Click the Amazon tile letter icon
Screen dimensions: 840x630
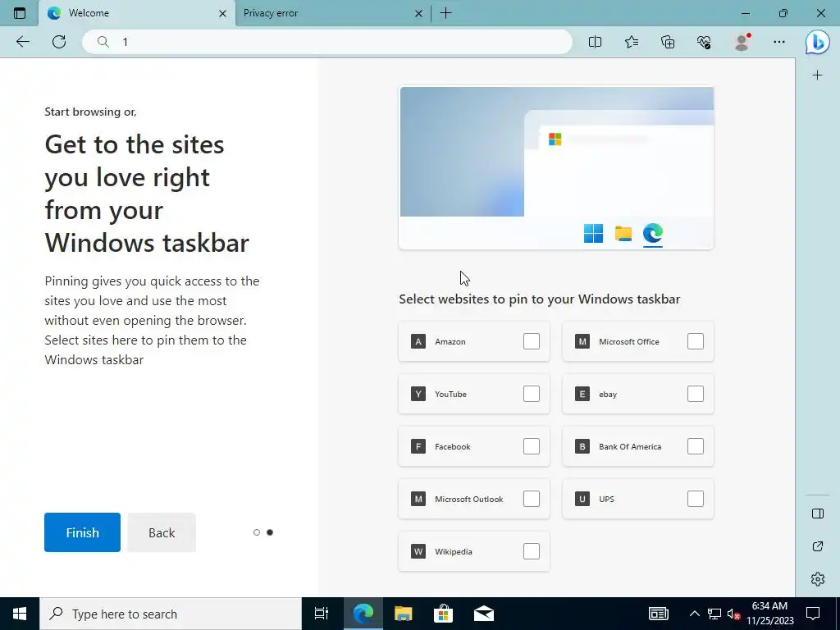point(418,341)
